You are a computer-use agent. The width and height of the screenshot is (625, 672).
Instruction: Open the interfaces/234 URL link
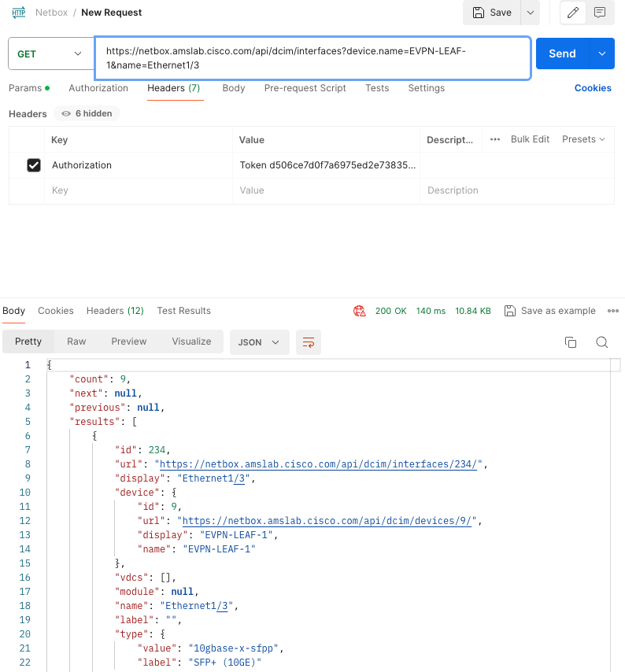(x=318, y=464)
